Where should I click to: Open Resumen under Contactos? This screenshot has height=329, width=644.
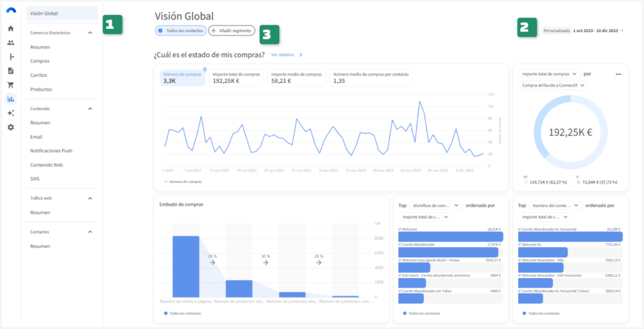point(40,247)
